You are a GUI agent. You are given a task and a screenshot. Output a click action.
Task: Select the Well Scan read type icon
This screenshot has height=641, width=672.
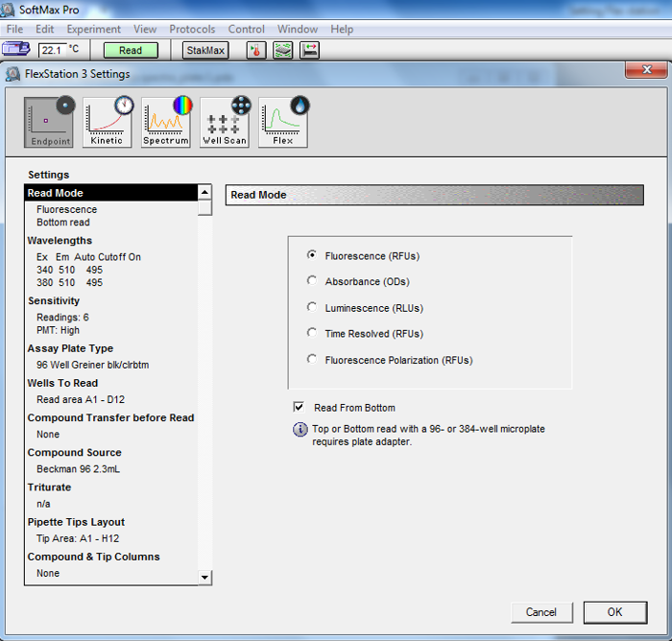coord(225,123)
